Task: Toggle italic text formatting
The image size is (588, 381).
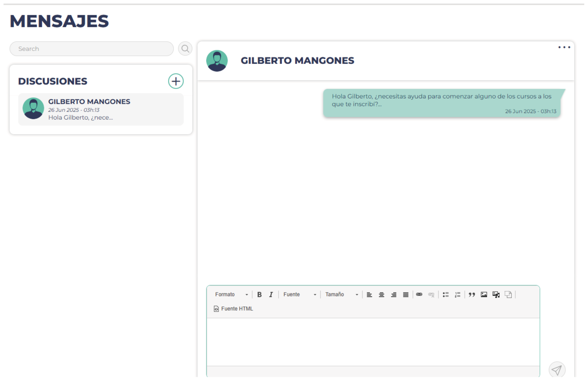Action: tap(271, 295)
